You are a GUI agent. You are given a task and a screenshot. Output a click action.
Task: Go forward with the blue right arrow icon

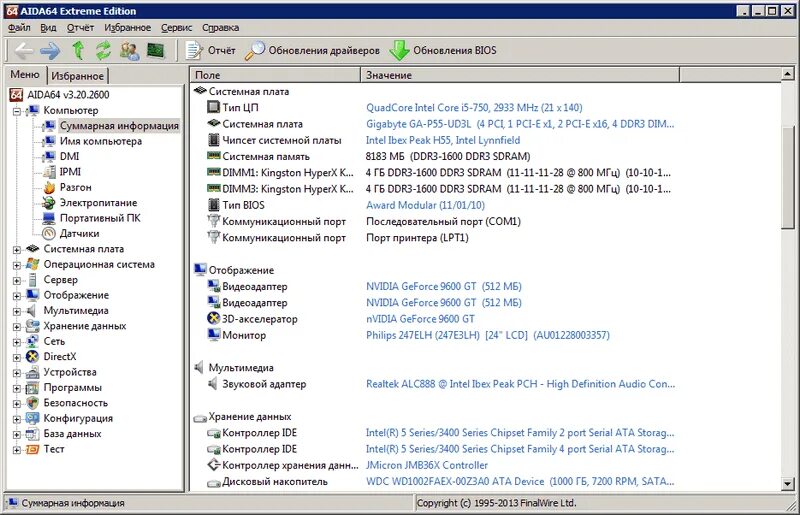click(x=50, y=50)
